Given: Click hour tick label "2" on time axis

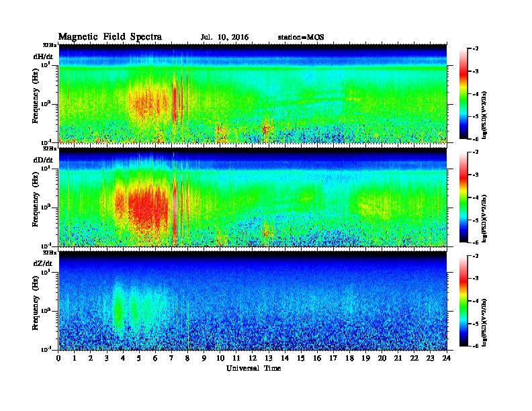Looking at the screenshot, I should point(91,358).
